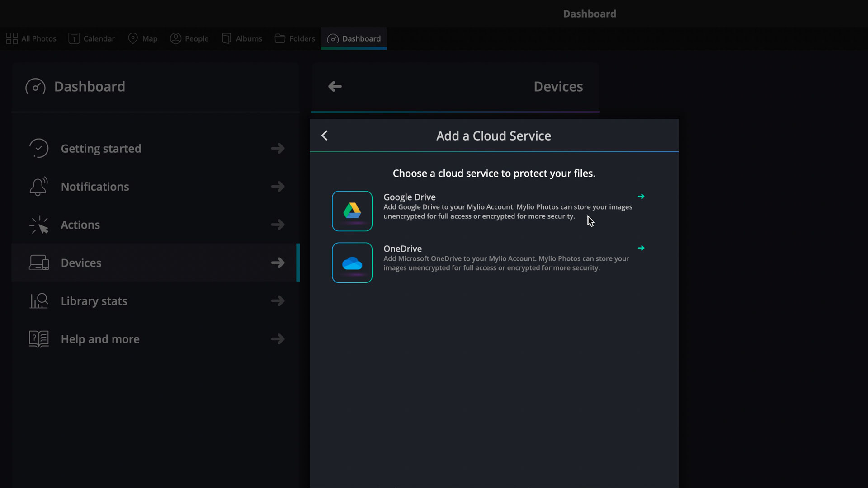Open the People tab
The width and height of the screenshot is (868, 488).
click(189, 38)
